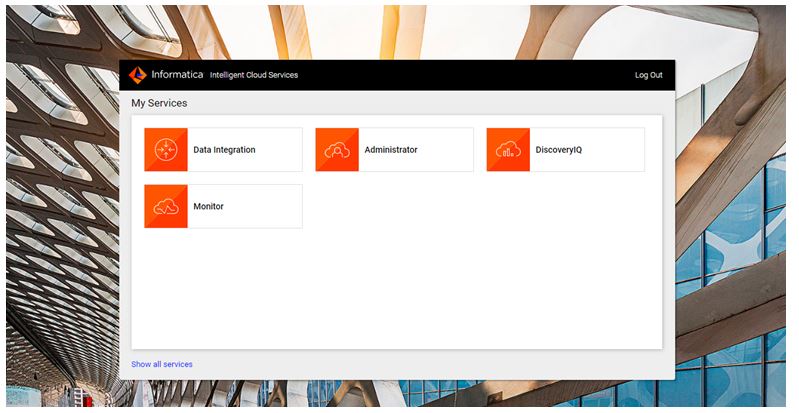
Task: Open the DiscoveryIQ chart cloud icon
Action: tap(509, 149)
